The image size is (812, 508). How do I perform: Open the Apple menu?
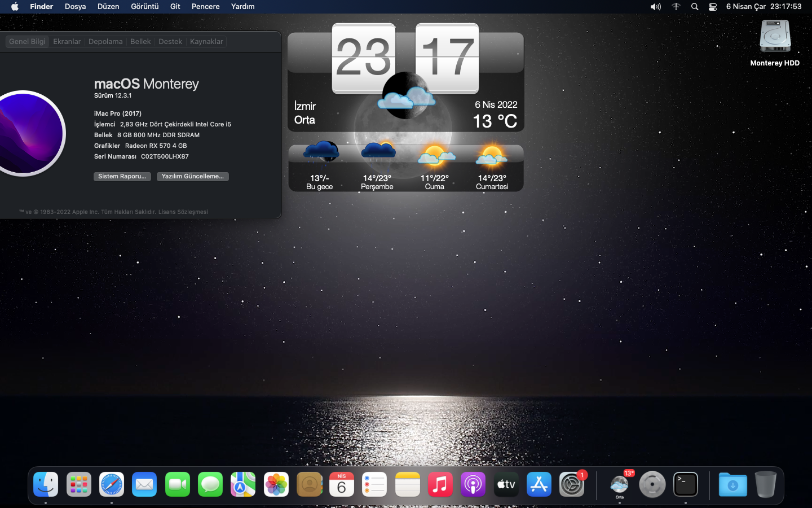pos(15,7)
